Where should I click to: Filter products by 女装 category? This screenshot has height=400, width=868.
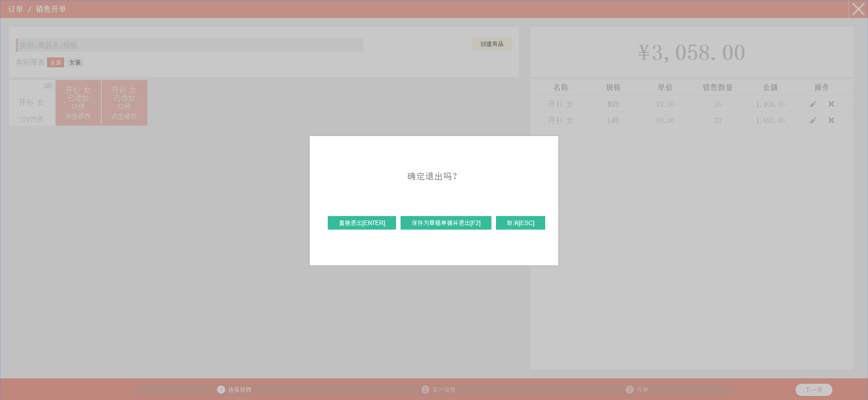[75, 62]
